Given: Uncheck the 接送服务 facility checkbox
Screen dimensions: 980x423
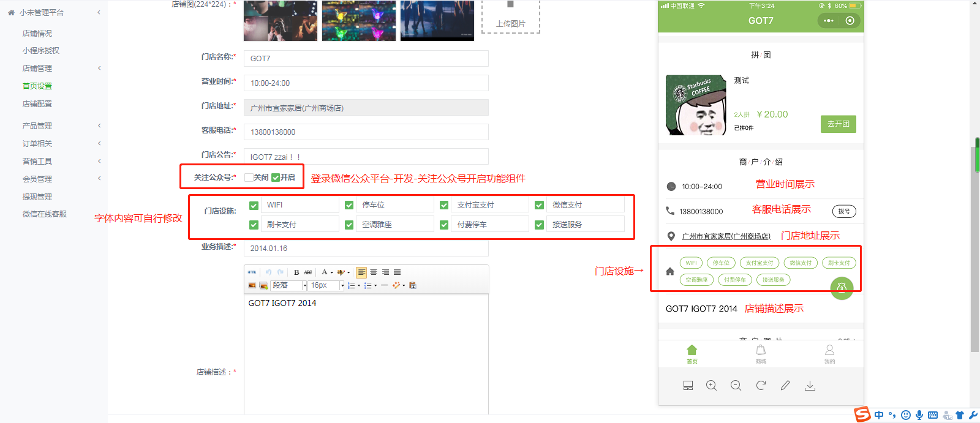Looking at the screenshot, I should point(539,225).
